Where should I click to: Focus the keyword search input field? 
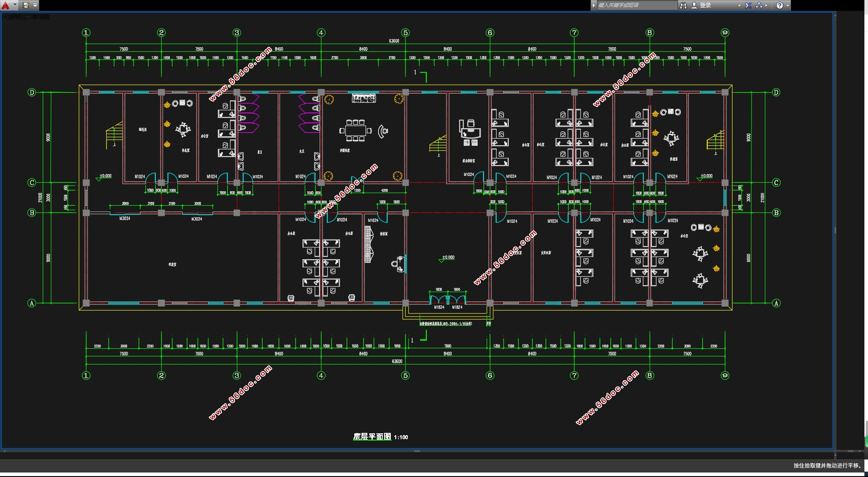coord(636,5)
